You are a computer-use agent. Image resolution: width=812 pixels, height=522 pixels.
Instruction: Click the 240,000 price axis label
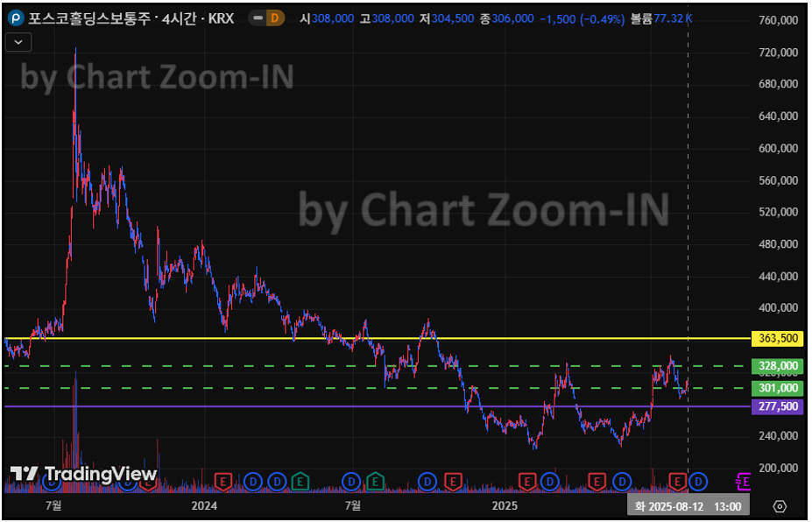(778, 436)
